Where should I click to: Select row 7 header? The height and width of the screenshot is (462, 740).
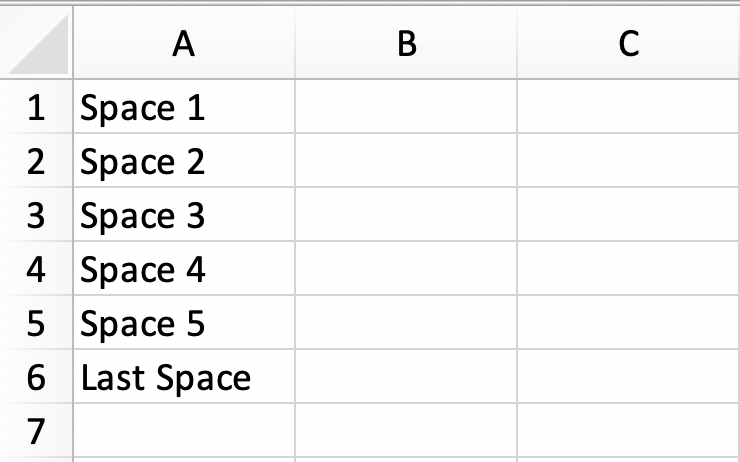click(36, 430)
